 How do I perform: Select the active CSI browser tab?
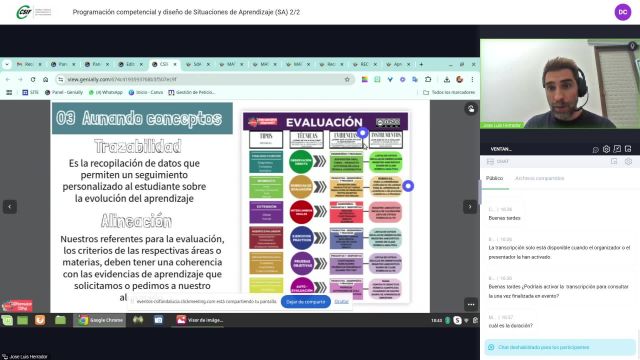pyautogui.click(x=164, y=64)
